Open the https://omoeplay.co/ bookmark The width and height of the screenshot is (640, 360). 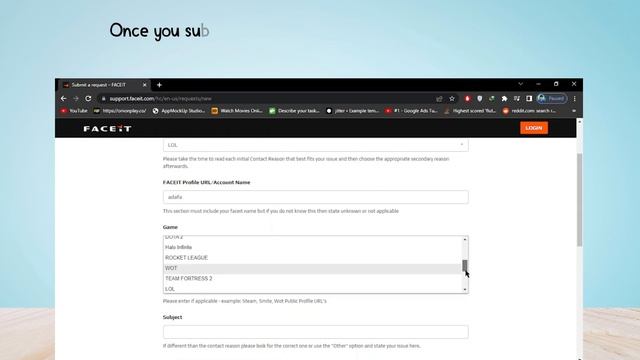[120, 111]
